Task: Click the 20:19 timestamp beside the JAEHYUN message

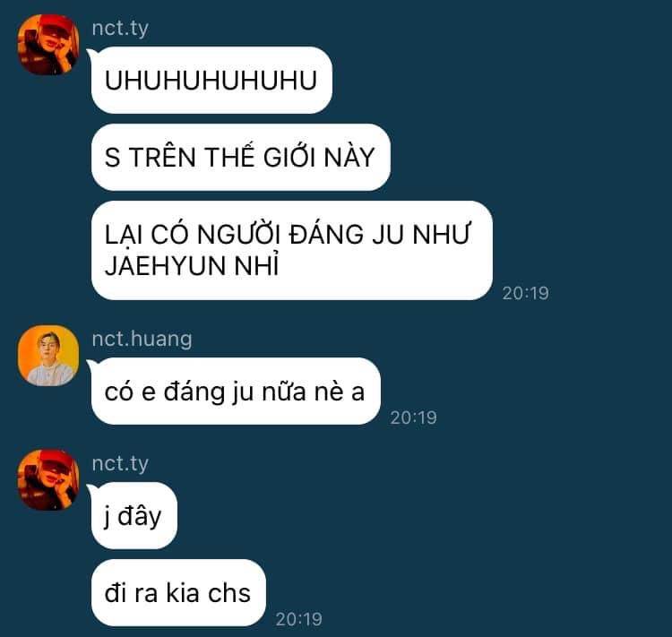Action: [x=525, y=293]
